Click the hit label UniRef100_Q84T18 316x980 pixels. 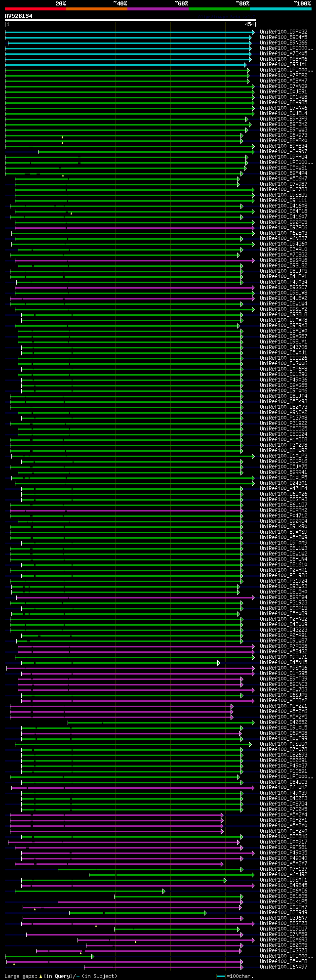[x=283, y=211]
